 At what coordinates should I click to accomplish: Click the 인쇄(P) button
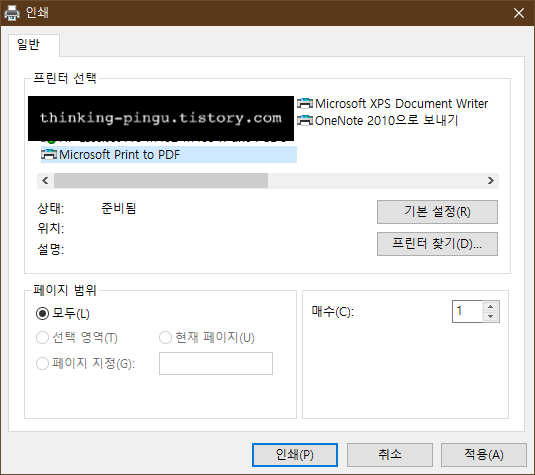coord(295,455)
